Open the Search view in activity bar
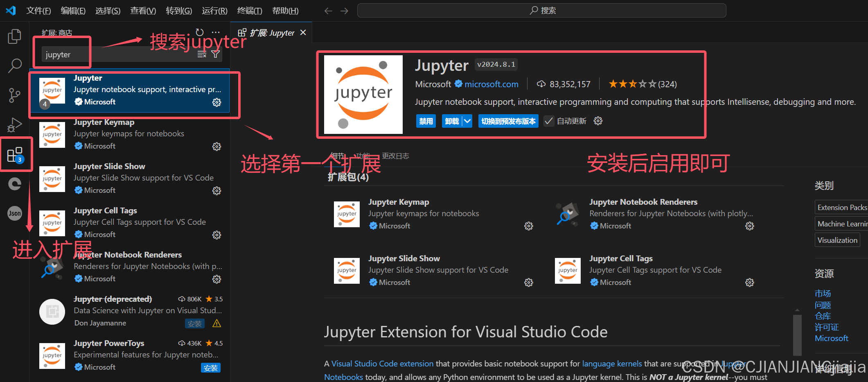This screenshot has width=868, height=382. tap(15, 66)
